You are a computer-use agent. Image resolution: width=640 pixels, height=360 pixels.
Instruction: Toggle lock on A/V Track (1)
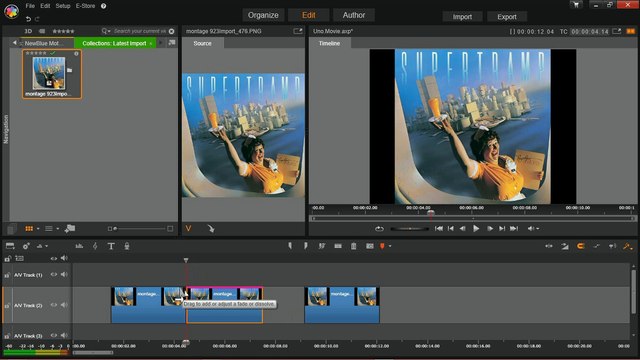click(7, 275)
